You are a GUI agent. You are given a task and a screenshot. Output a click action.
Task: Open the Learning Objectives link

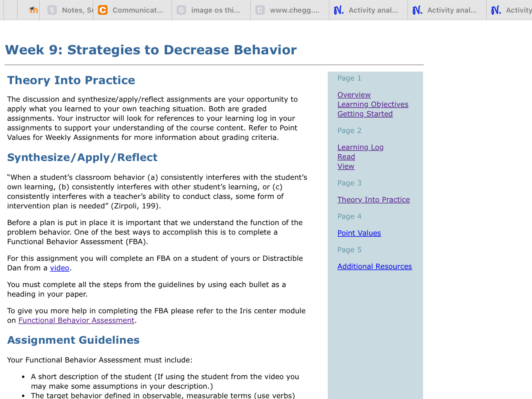(x=373, y=104)
